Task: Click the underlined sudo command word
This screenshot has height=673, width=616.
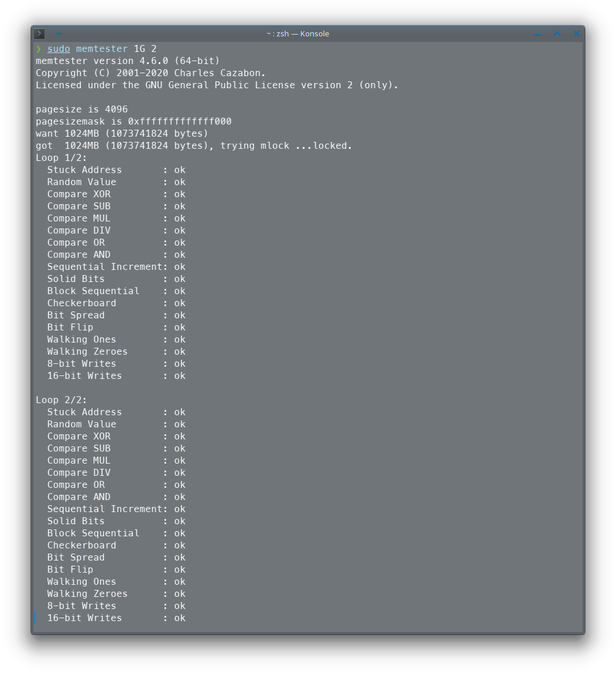Action: click(59, 49)
